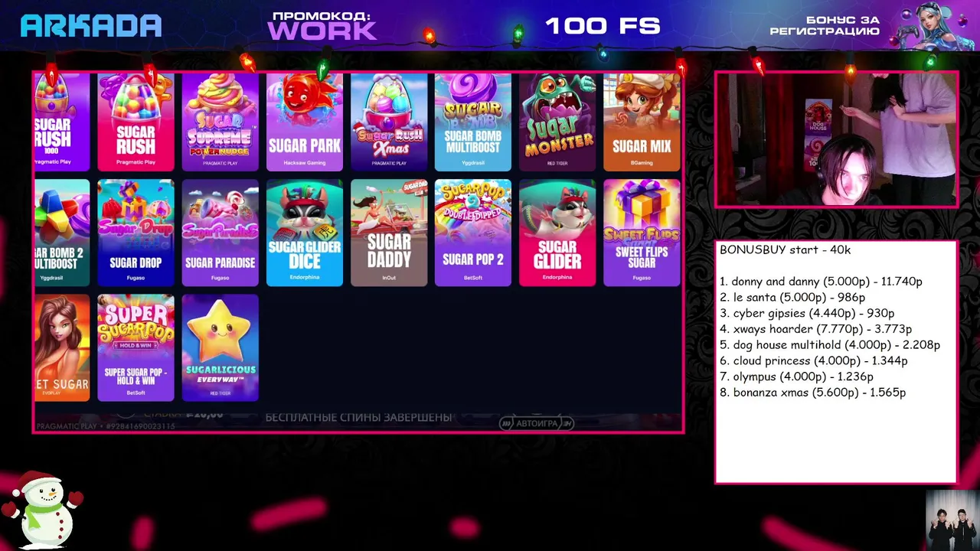The height and width of the screenshot is (551, 980).
Task: Launch Super Sugar Pop Hold & Win
Action: pos(136,347)
